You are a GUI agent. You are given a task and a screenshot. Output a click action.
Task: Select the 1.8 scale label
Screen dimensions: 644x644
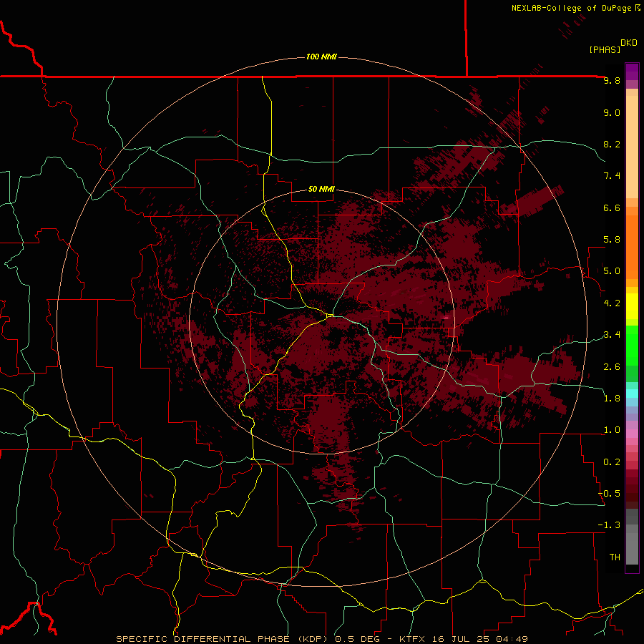(612, 399)
